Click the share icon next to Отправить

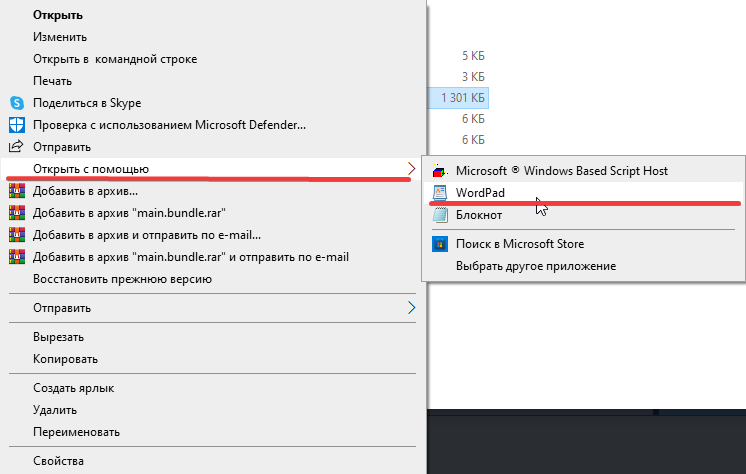[16, 147]
